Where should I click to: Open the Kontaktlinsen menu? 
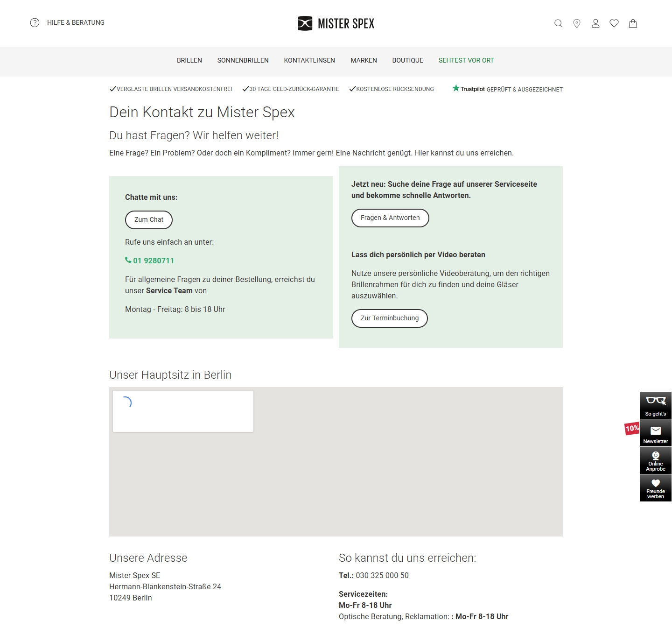point(309,60)
